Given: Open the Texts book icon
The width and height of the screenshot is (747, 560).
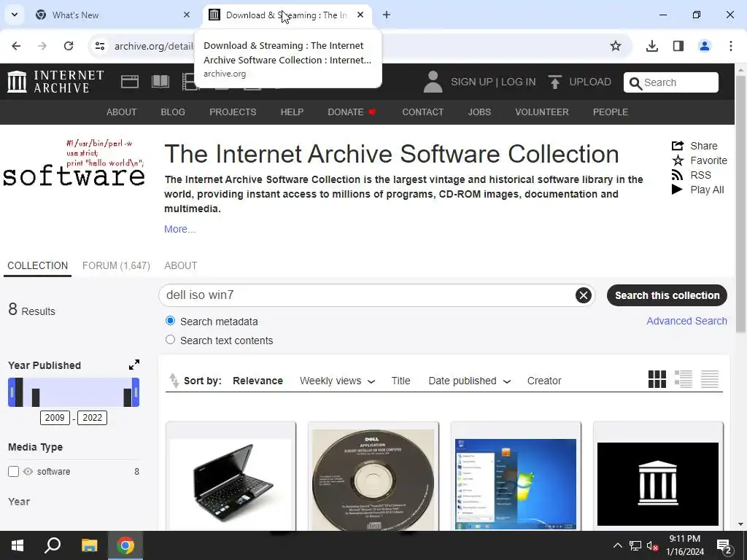Looking at the screenshot, I should (x=160, y=82).
